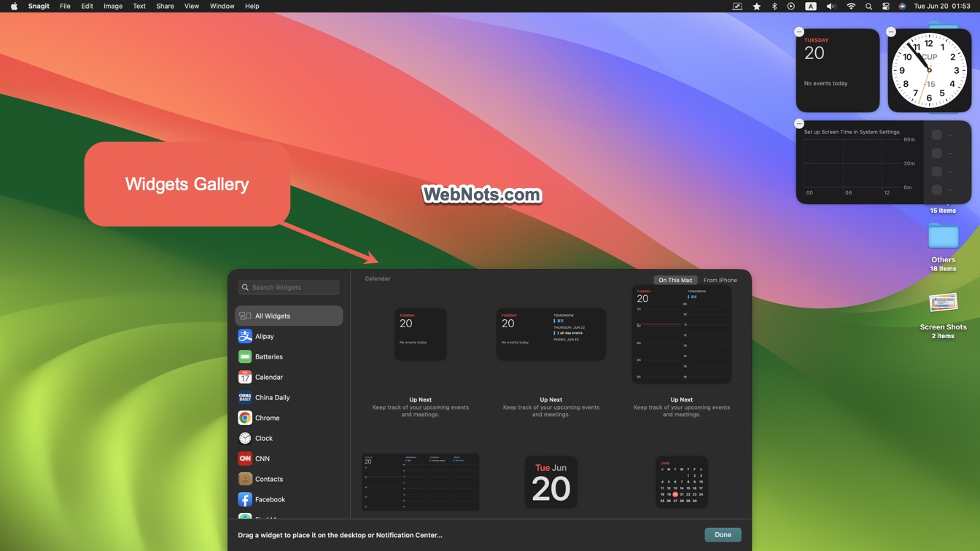Image resolution: width=980 pixels, height=551 pixels.
Task: Click the 'China Daily' sidebar label
Action: point(273,397)
